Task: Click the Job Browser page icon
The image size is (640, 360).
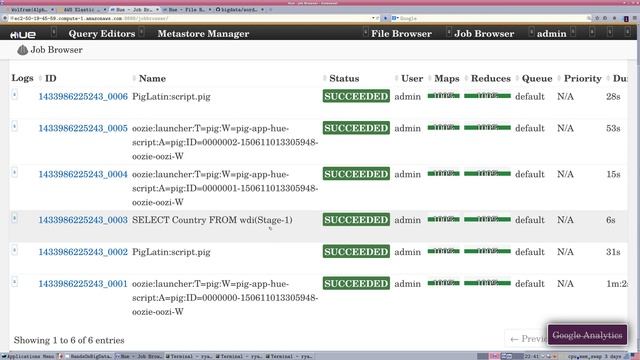Action: point(22,50)
